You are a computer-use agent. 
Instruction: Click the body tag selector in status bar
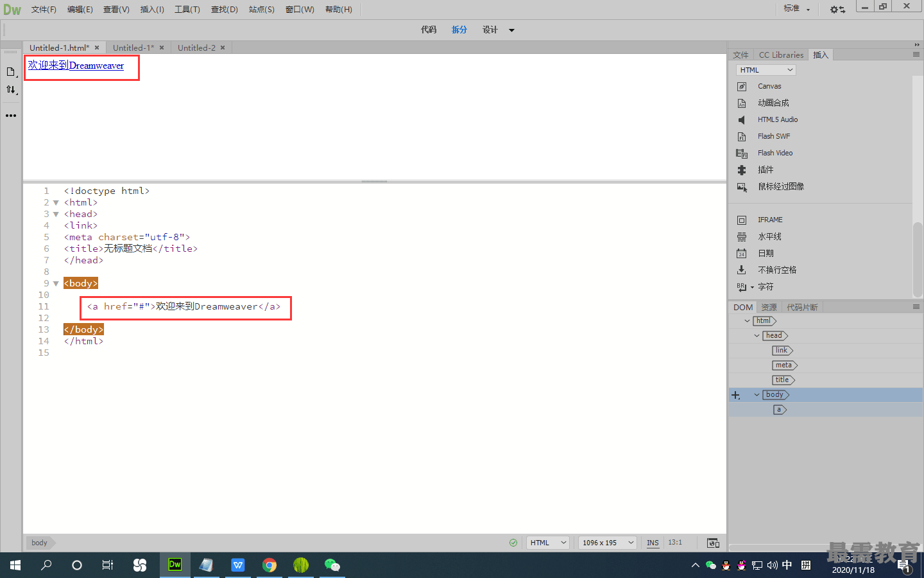pyautogui.click(x=40, y=543)
